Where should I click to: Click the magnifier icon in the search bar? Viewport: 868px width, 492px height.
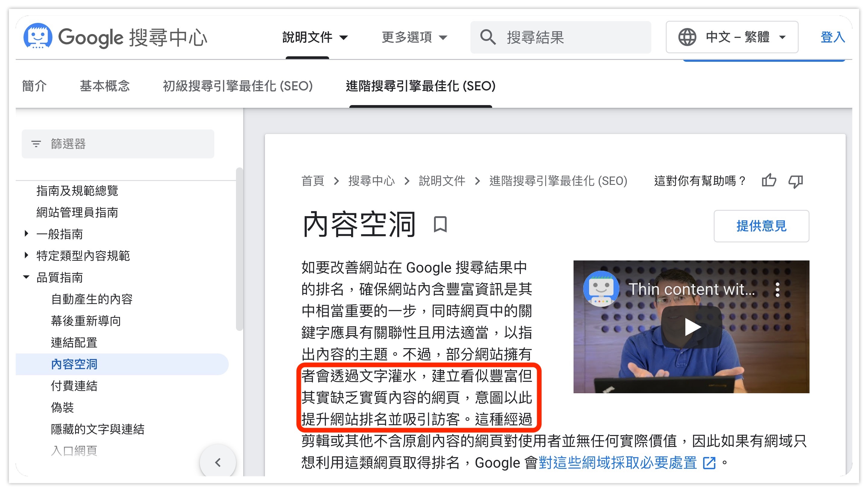pos(488,37)
